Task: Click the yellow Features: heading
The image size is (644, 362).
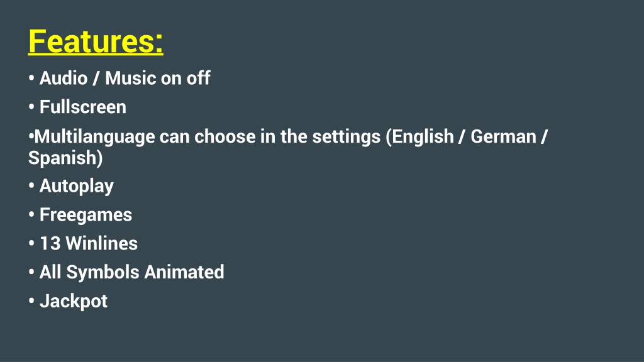Action: coord(96,41)
